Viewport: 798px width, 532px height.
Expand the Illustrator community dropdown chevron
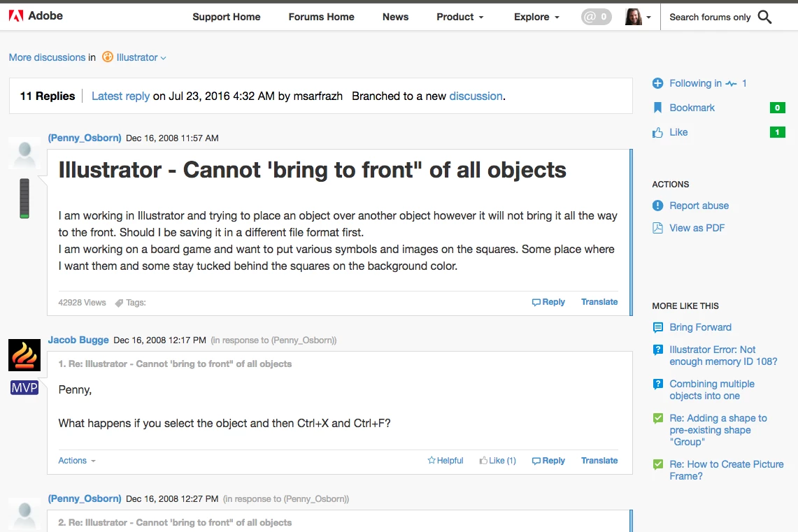pos(164,58)
